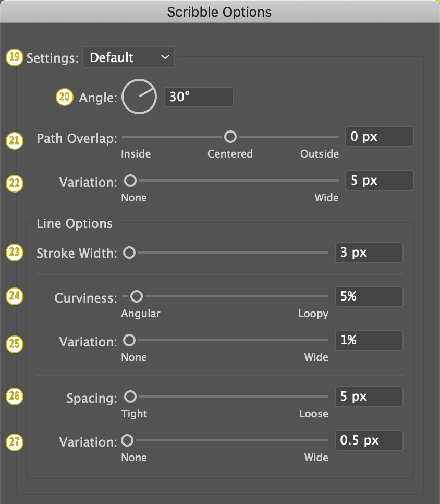Click the Path Overlap Variation slider handle
440x504 pixels.
point(130,181)
